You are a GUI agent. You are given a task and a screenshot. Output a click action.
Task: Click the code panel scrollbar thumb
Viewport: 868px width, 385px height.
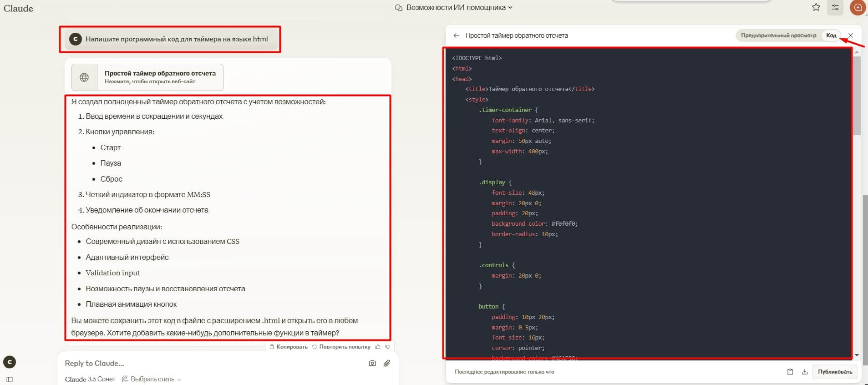pyautogui.click(x=857, y=96)
